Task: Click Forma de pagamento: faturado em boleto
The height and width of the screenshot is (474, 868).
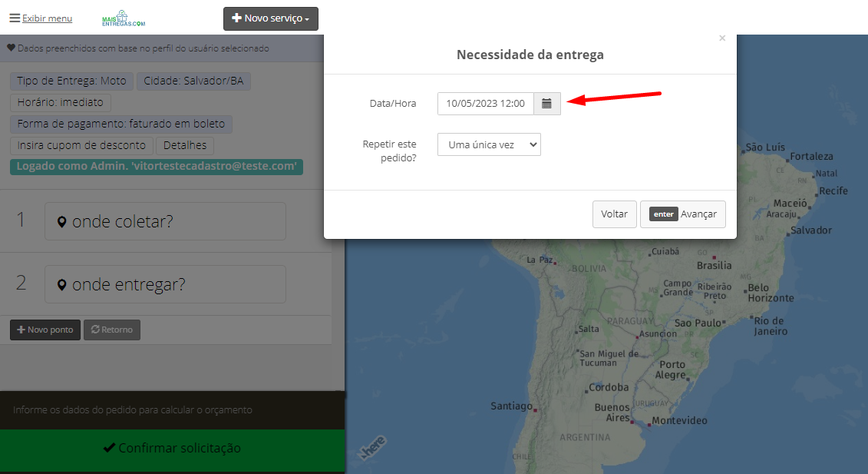Action: 121,124
